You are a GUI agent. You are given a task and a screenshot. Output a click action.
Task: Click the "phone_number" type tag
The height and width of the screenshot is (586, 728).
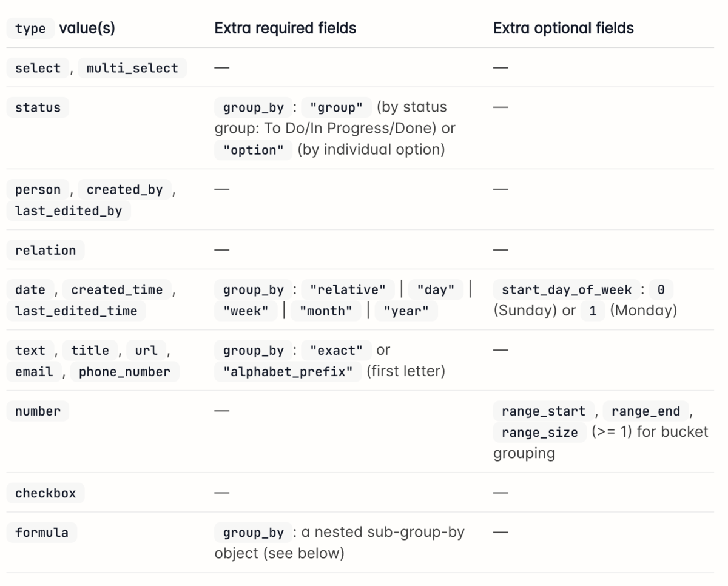[124, 371]
